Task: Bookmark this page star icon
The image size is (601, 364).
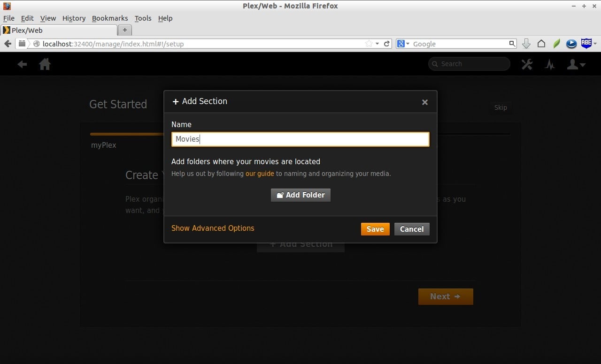Action: (369, 44)
